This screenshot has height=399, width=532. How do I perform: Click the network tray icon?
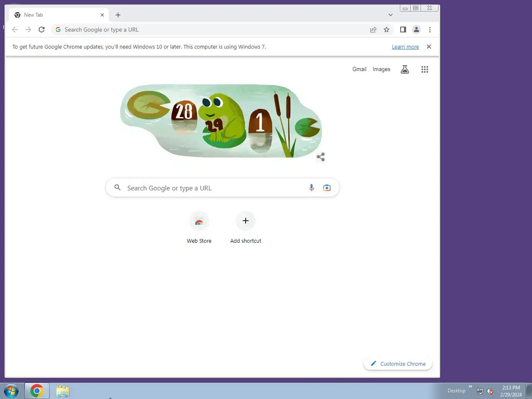pyautogui.click(x=480, y=391)
